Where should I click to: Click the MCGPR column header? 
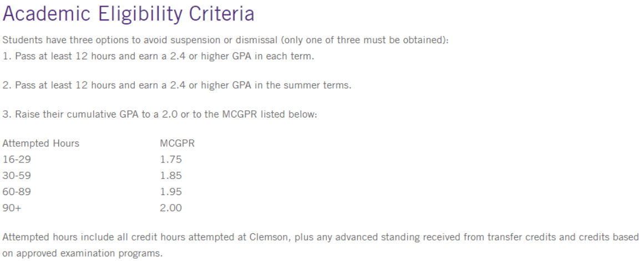177,144
